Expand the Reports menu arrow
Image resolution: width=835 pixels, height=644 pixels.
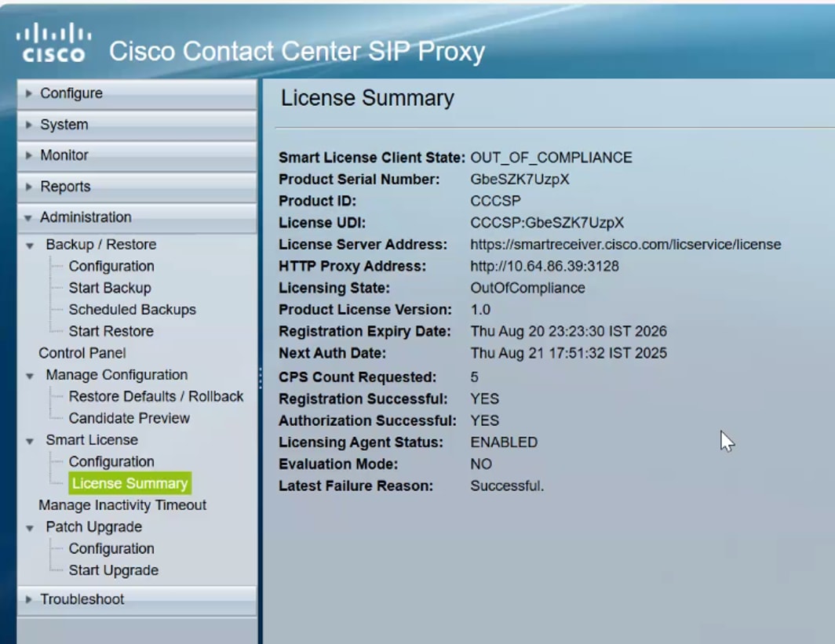pyautogui.click(x=29, y=187)
